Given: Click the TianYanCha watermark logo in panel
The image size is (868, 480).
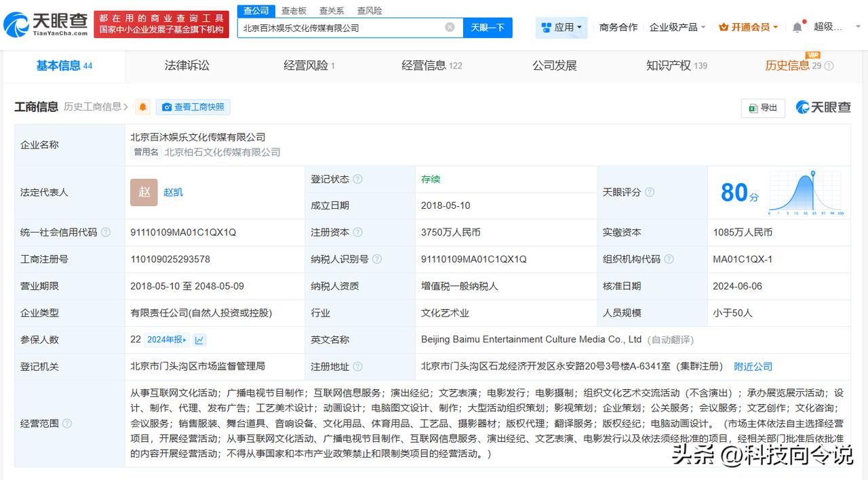Looking at the screenshot, I should click(823, 107).
